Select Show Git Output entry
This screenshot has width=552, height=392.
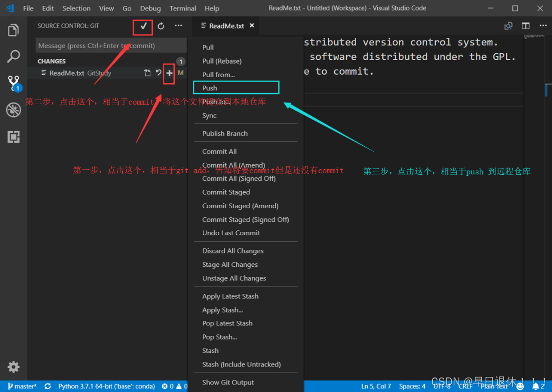pyautogui.click(x=246, y=382)
